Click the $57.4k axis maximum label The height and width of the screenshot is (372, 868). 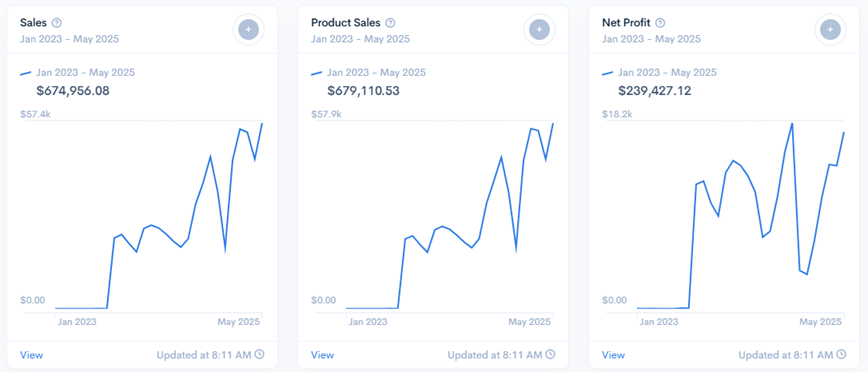click(35, 115)
